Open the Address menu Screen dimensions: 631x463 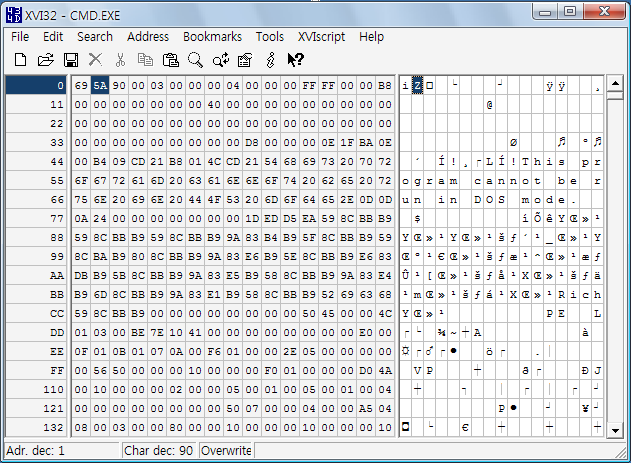pos(148,37)
